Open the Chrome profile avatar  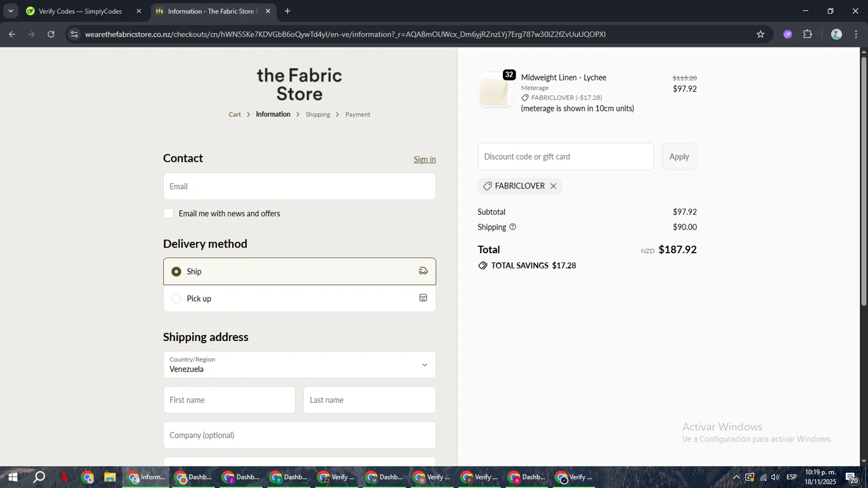(836, 34)
